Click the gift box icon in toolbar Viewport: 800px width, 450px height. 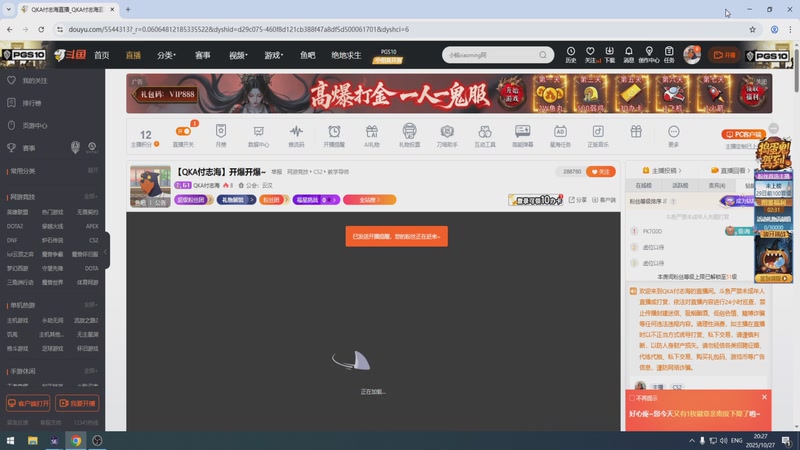[x=636, y=132]
